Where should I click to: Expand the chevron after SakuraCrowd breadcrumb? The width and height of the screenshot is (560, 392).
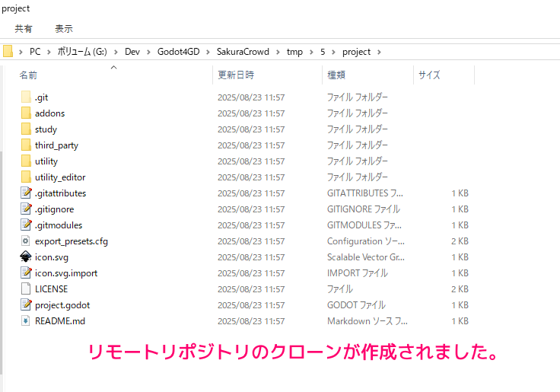[x=278, y=52]
